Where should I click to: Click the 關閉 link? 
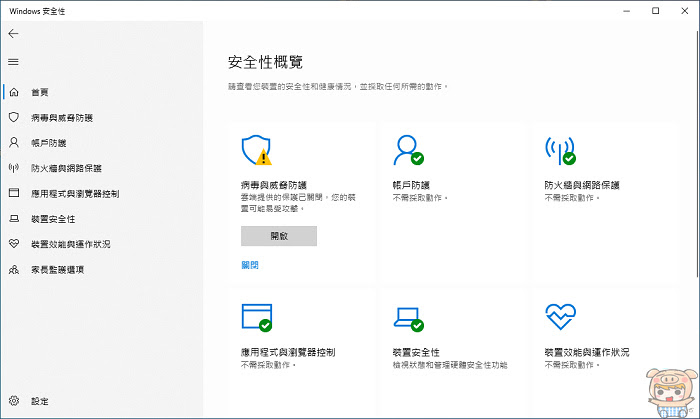(250, 265)
